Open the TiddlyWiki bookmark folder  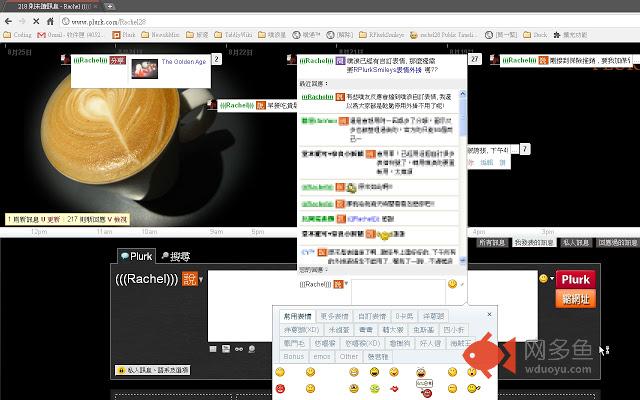click(233, 35)
